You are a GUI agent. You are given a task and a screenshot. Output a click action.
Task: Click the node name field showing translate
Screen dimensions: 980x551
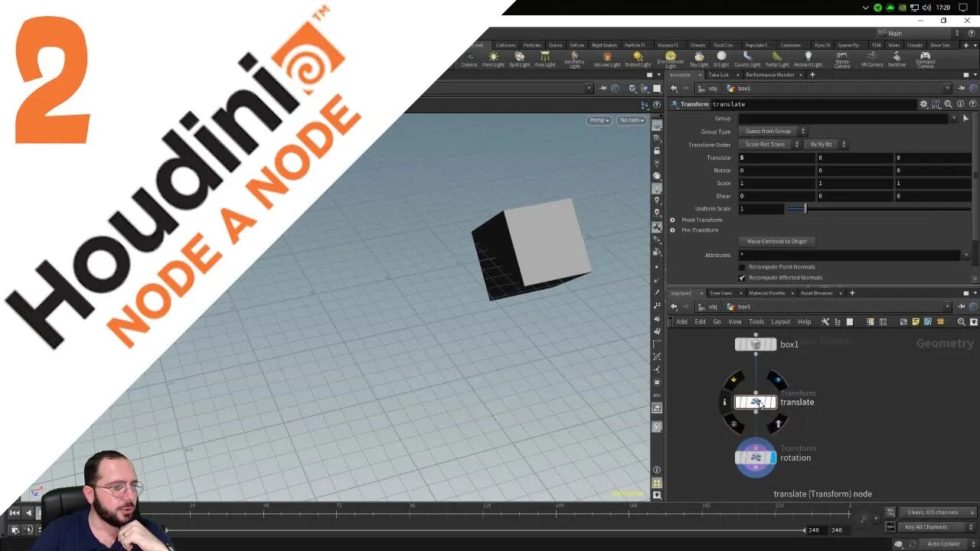813,104
